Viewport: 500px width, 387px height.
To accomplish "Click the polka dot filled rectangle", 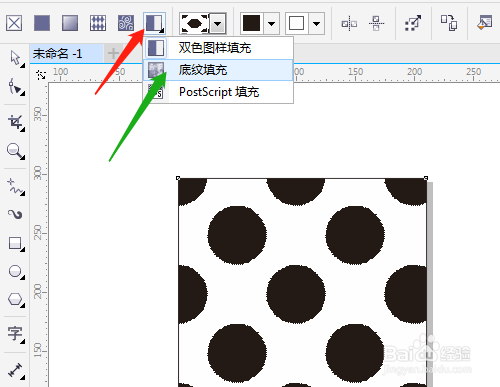I will 302,283.
